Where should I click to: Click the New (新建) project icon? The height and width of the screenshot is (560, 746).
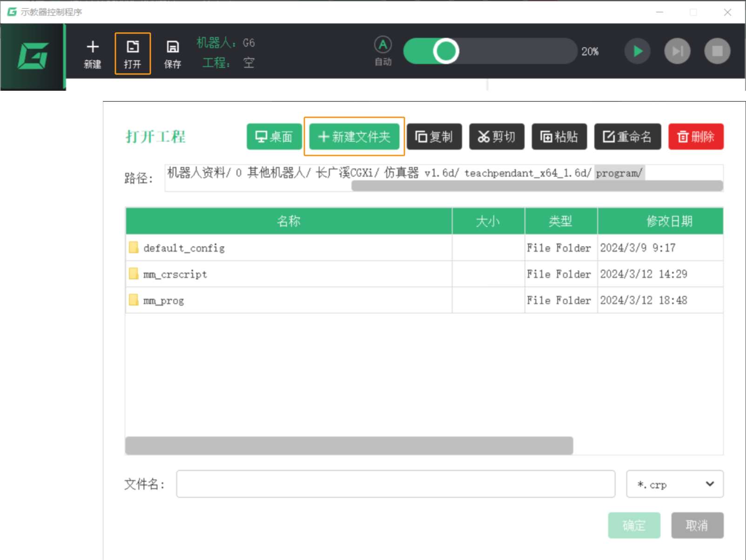pos(93,54)
